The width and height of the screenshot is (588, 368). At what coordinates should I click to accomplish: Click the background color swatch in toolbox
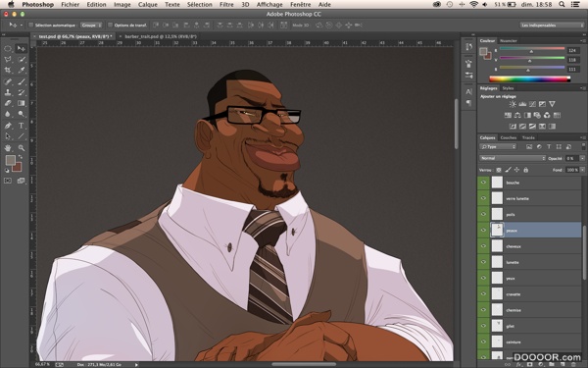(x=18, y=168)
